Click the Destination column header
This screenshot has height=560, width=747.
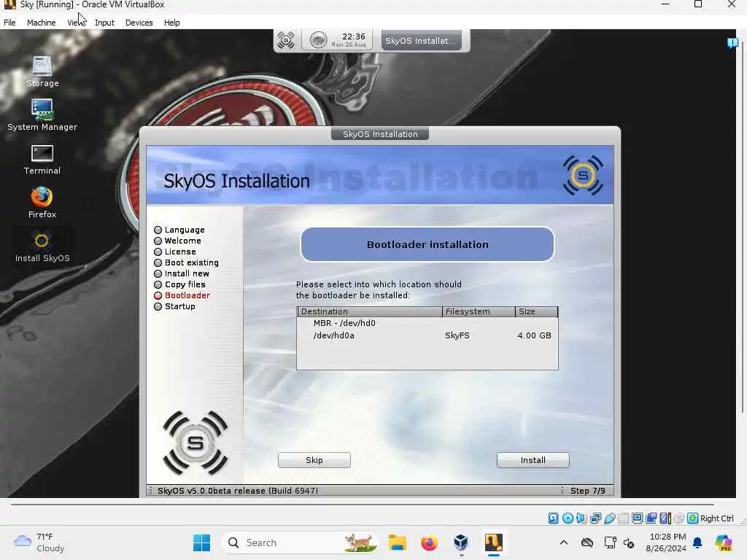pos(370,311)
